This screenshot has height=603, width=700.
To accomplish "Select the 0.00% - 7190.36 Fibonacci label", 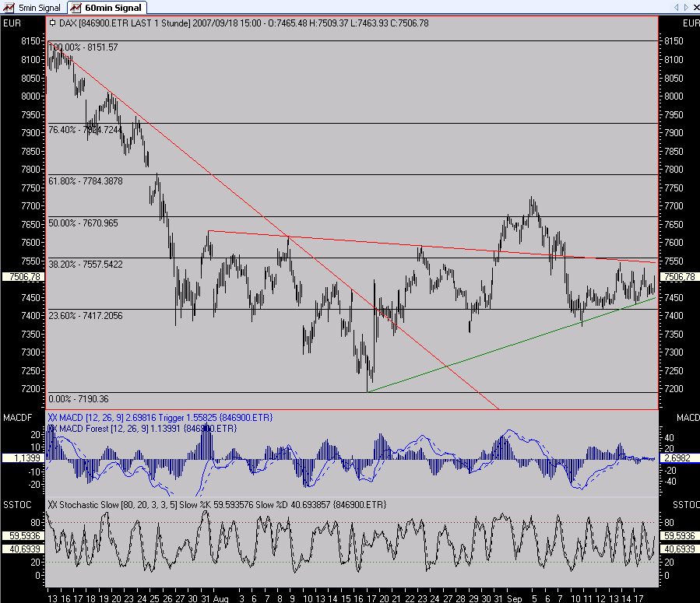I will 79,398.
